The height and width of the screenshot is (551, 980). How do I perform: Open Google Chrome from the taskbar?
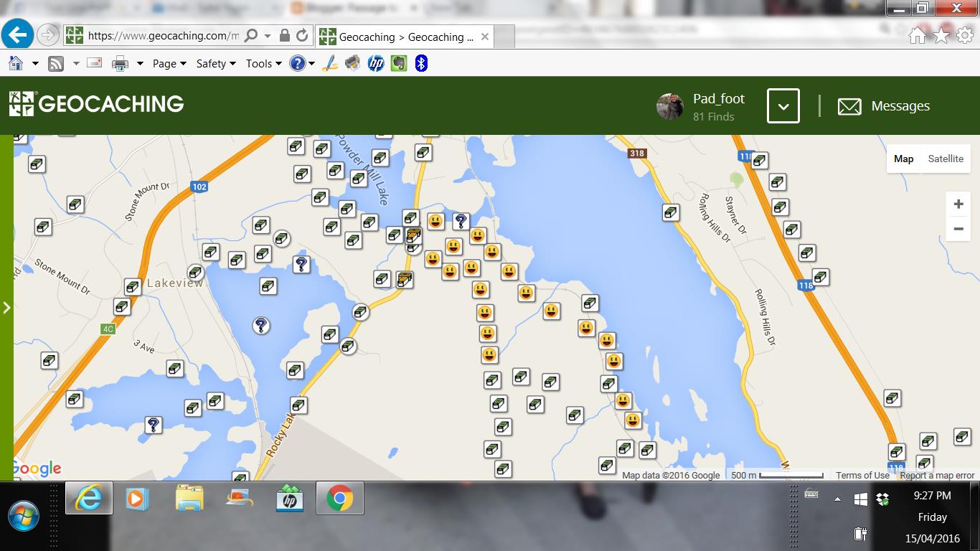point(340,498)
